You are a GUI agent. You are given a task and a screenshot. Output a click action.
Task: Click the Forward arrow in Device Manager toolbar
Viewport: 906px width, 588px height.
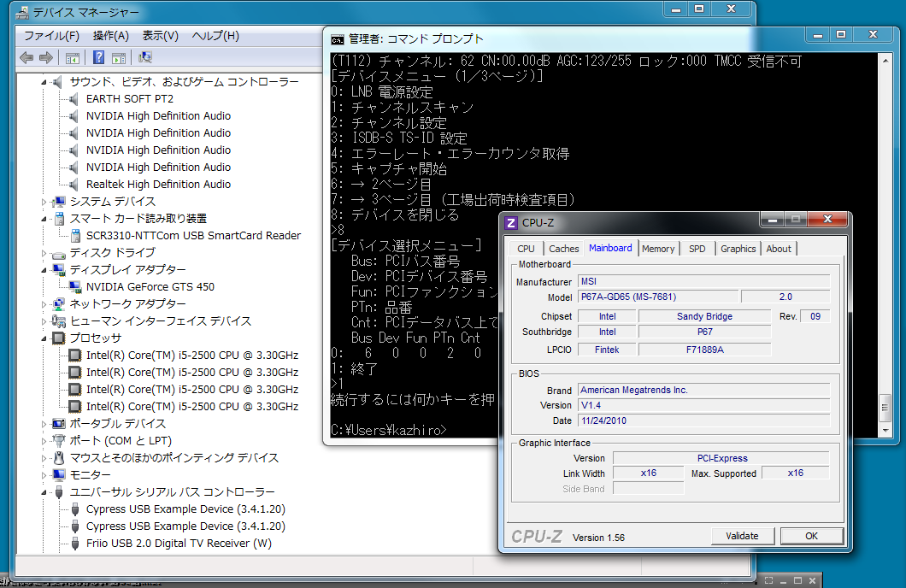pos(46,57)
